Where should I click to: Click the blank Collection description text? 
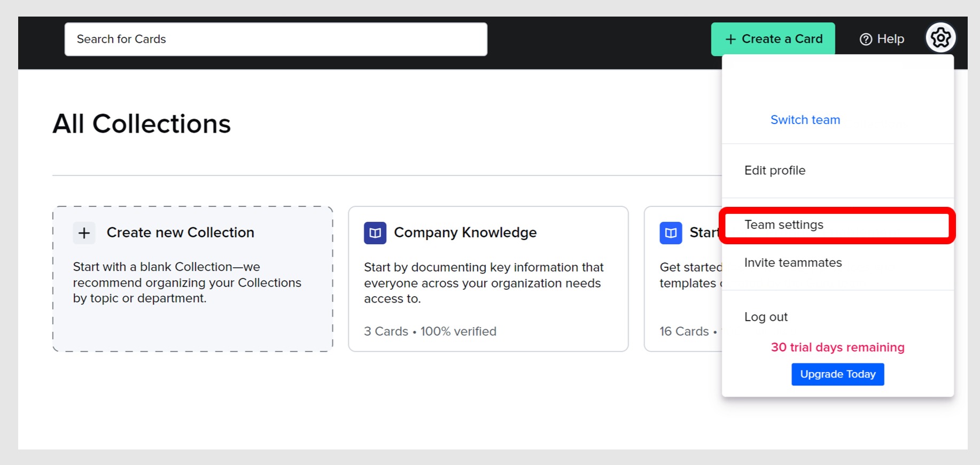pos(187,282)
